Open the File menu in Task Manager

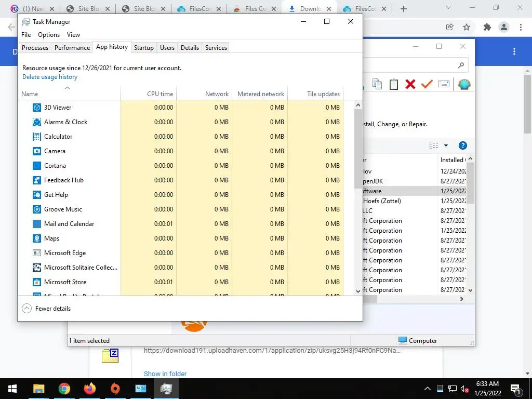tap(26, 35)
